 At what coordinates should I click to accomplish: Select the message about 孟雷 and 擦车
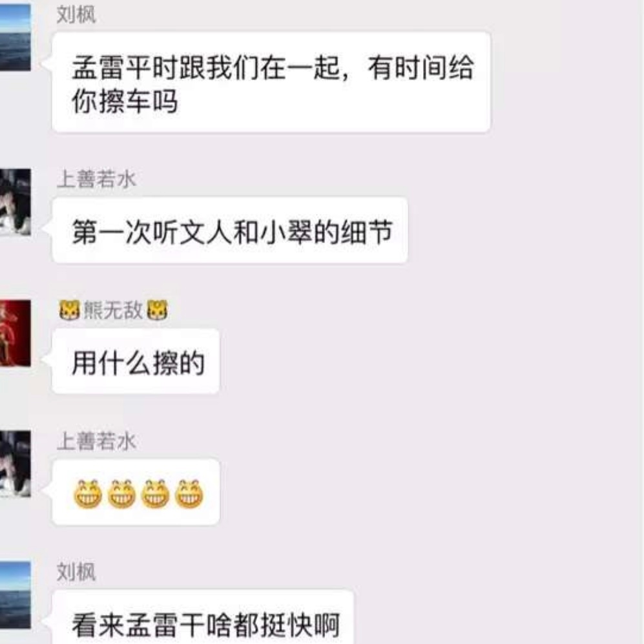271,83
